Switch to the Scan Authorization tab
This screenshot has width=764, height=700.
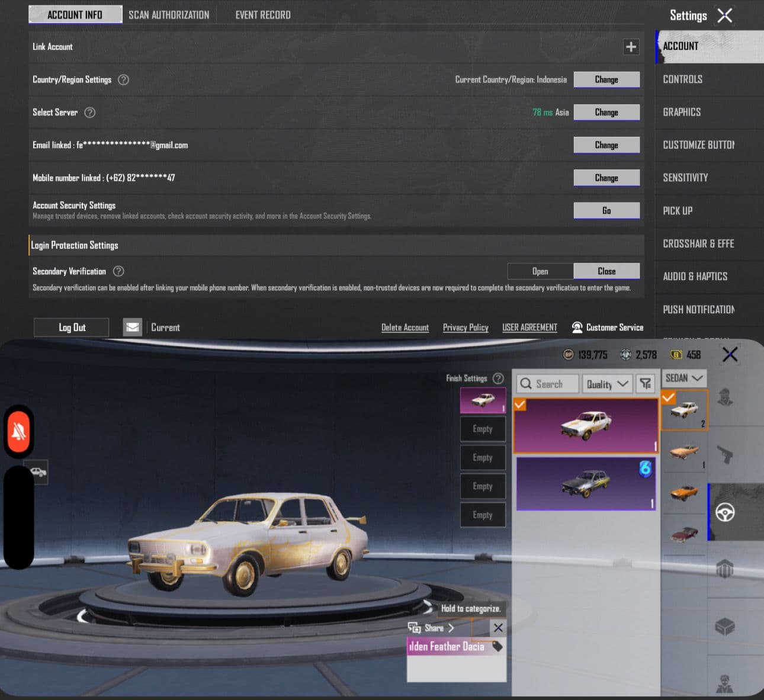(x=169, y=15)
